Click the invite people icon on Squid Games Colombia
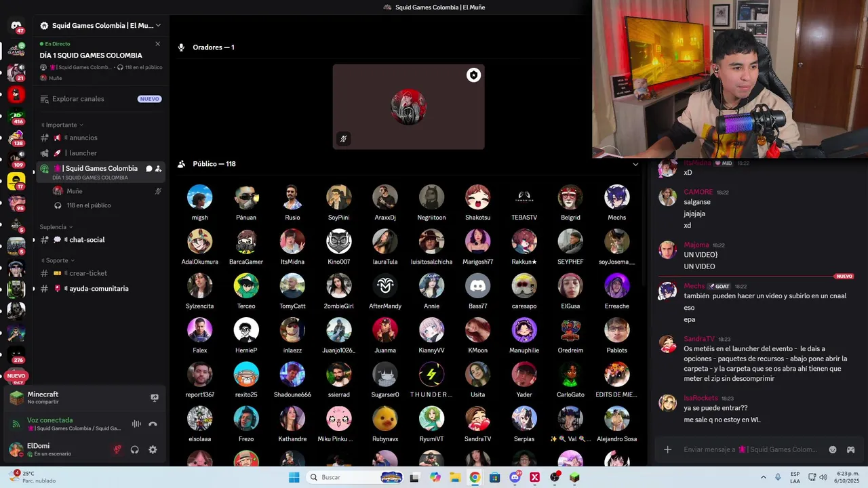Image resolution: width=868 pixels, height=488 pixels. [158, 169]
